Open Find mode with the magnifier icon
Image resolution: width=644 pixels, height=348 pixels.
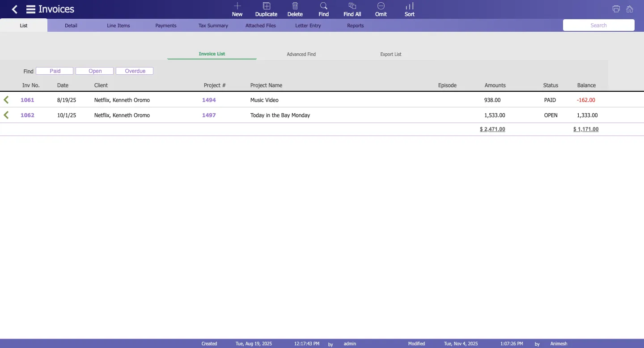pos(323,9)
